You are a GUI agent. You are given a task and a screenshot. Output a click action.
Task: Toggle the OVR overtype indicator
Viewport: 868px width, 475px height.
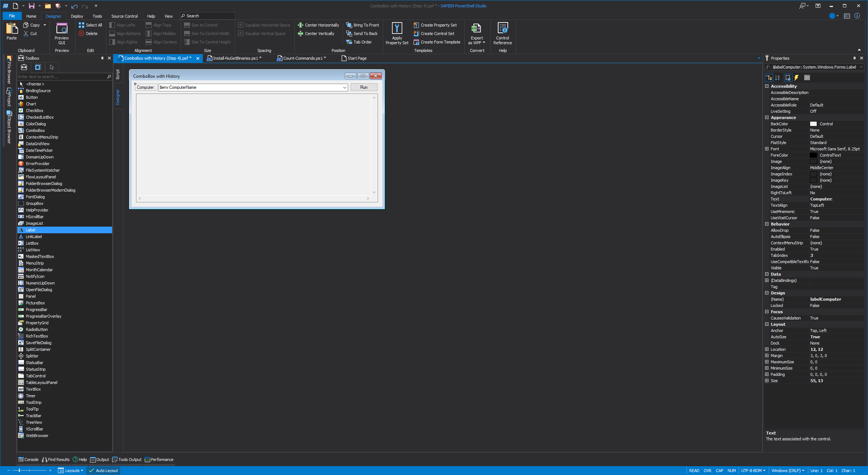point(707,470)
